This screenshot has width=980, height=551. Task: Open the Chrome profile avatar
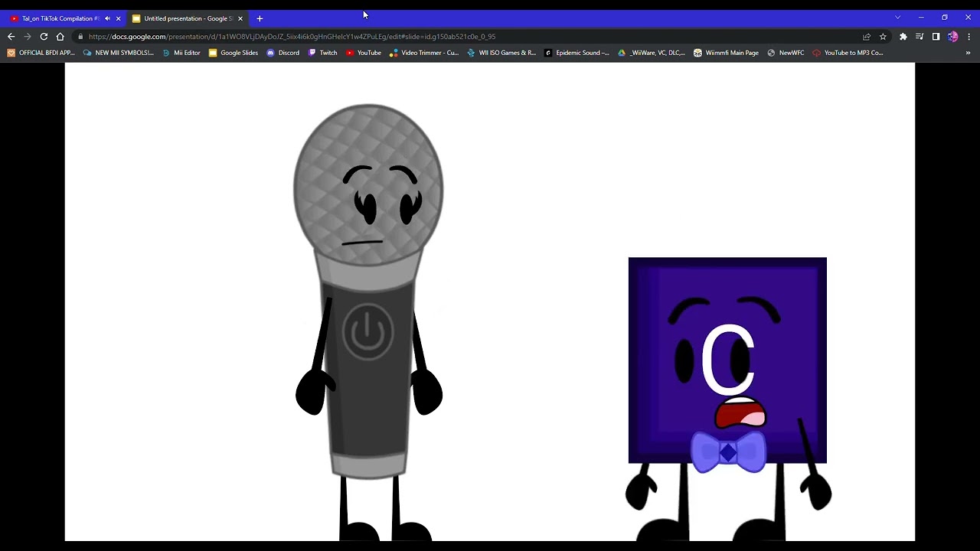[x=952, y=37]
